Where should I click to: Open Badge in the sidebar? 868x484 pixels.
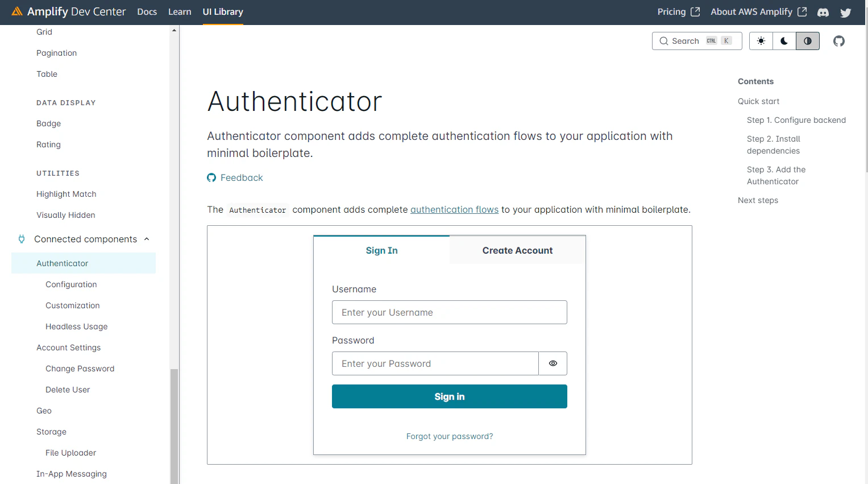pyautogui.click(x=48, y=123)
